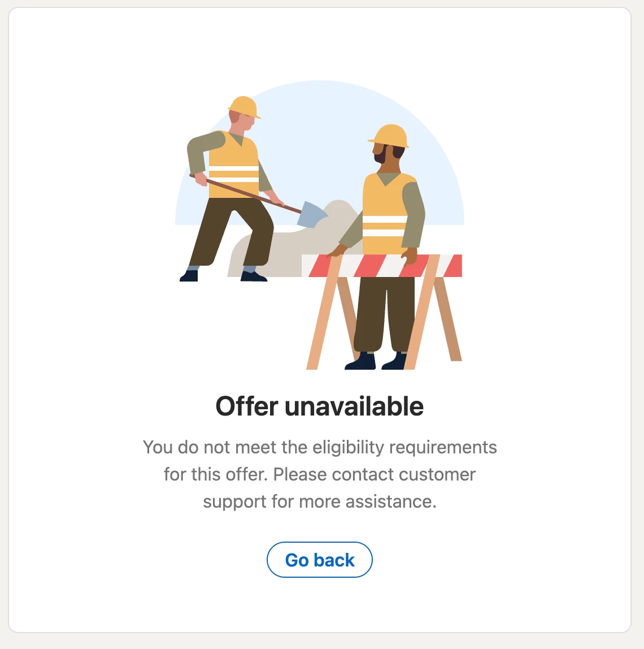This screenshot has width=644, height=649.
Task: Click the Go back button
Action: (319, 560)
